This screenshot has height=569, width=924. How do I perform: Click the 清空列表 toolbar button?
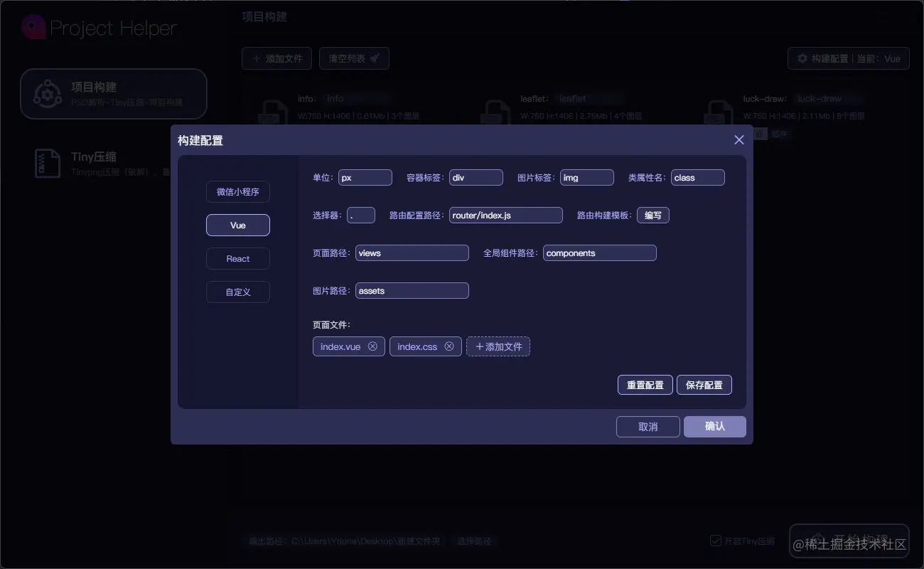pyautogui.click(x=354, y=58)
